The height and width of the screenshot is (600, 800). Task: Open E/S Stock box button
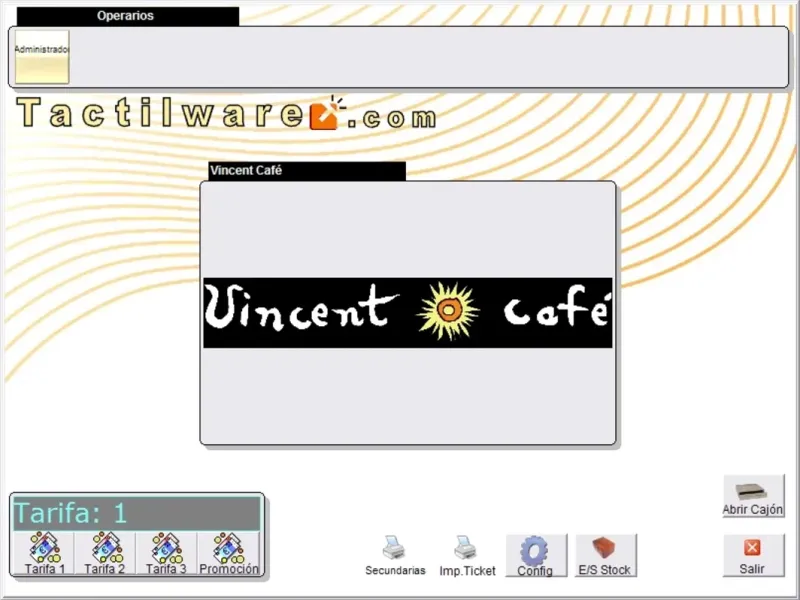(x=606, y=556)
